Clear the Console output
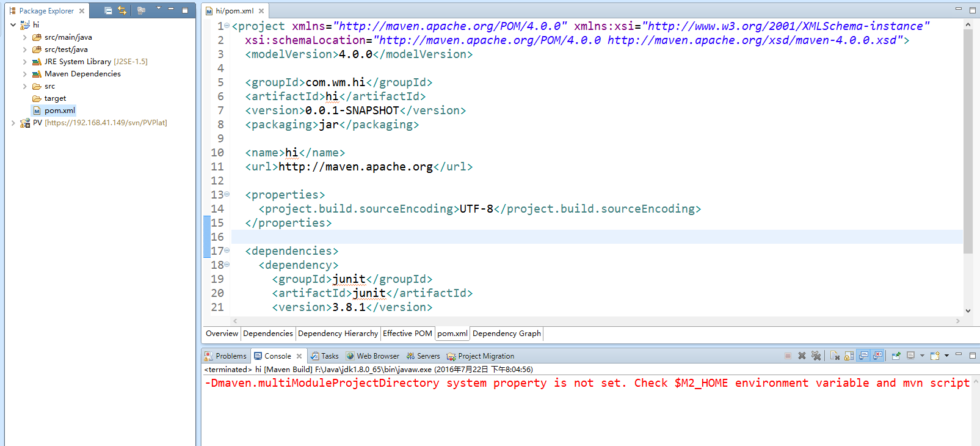Viewport: 980px width, 446px height. 835,356
